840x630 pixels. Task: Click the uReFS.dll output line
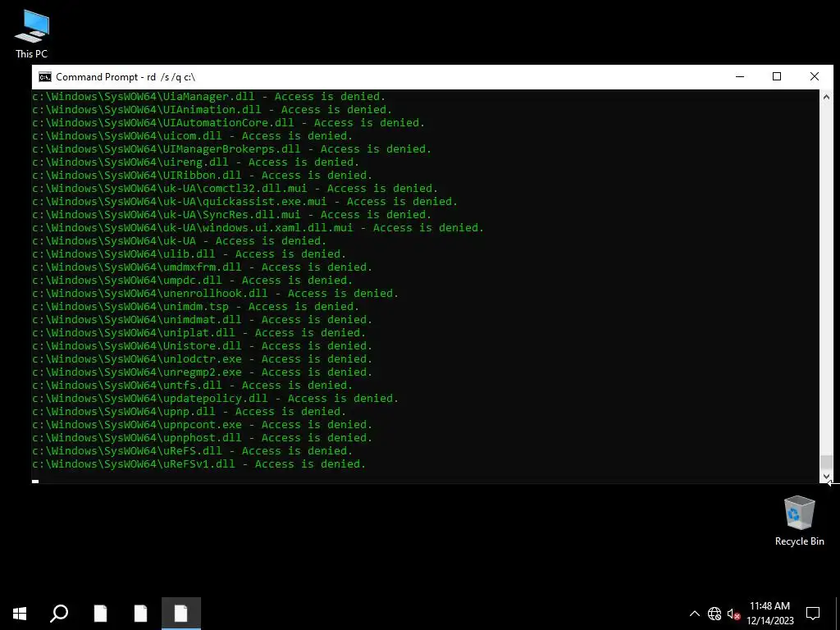pyautogui.click(x=192, y=451)
